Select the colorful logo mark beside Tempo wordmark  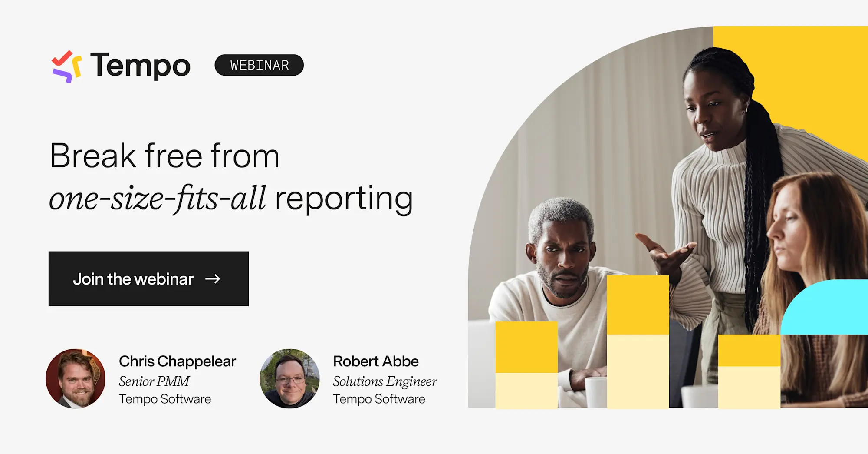pos(67,65)
